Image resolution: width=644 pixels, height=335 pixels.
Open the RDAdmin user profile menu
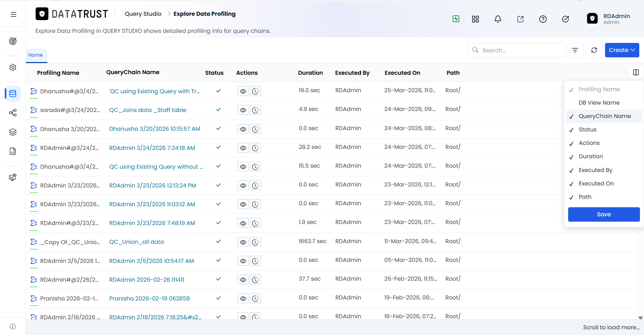click(609, 19)
